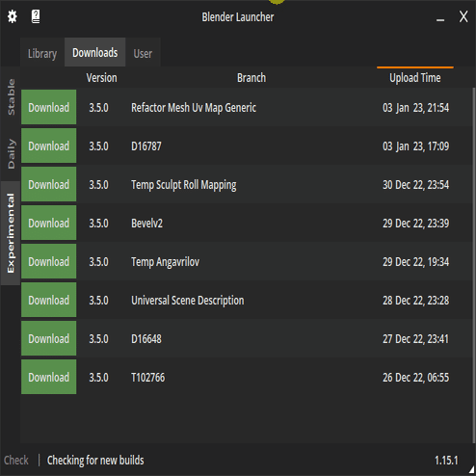Select the Downloads tab
This screenshot has height=476, width=476.
tap(95, 52)
